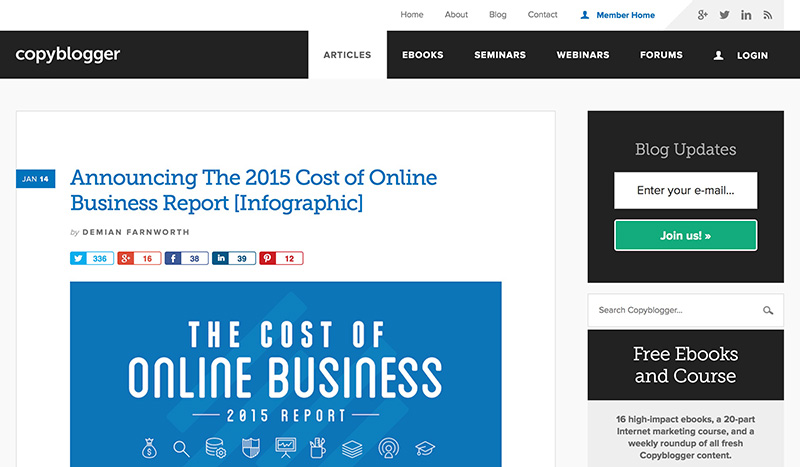This screenshot has height=467, width=800.
Task: Open the LinkedIn icon in top bar
Action: point(746,15)
